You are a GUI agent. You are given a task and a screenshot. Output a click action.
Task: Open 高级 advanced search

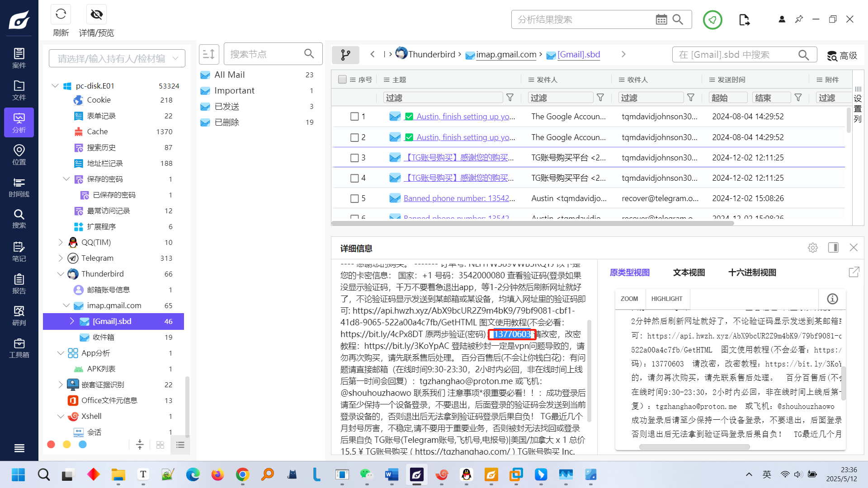pyautogui.click(x=842, y=55)
